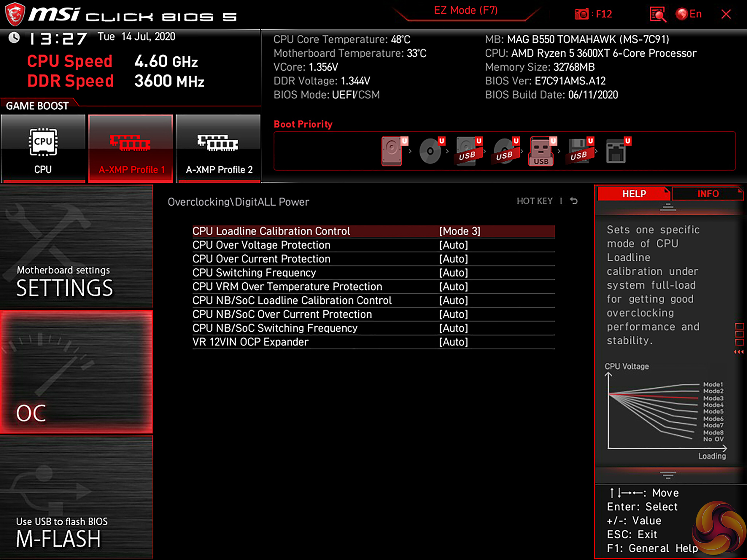
Task: Click the back arrow next to HOT KEY
Action: pos(574,201)
